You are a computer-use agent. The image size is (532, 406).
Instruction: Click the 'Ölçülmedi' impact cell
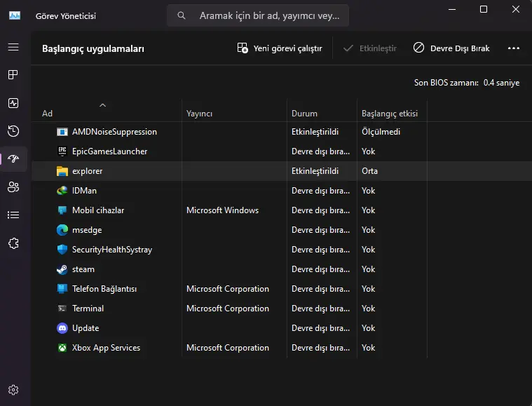pos(381,132)
